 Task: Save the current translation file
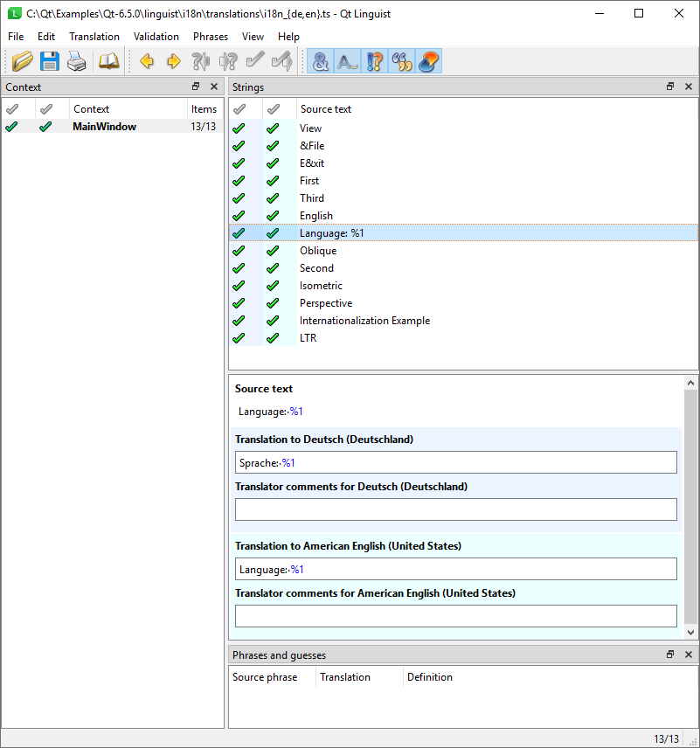50,61
